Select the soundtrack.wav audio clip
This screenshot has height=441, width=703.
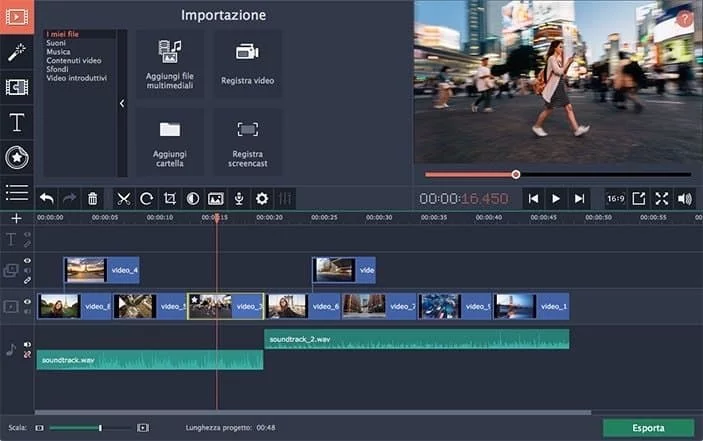pyautogui.click(x=150, y=360)
